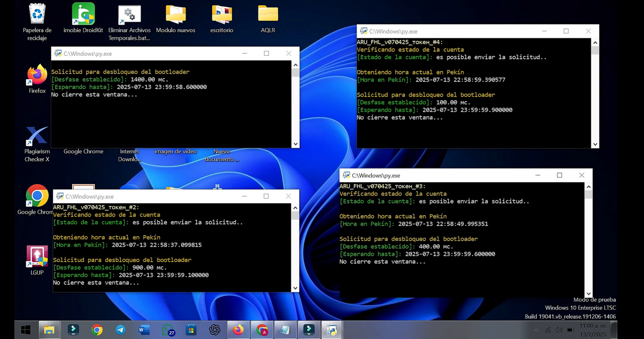Select Eliminar Archivos Temporales.bat on the desktop
Image resolution: width=644 pixels, height=339 pixels.
point(129,23)
